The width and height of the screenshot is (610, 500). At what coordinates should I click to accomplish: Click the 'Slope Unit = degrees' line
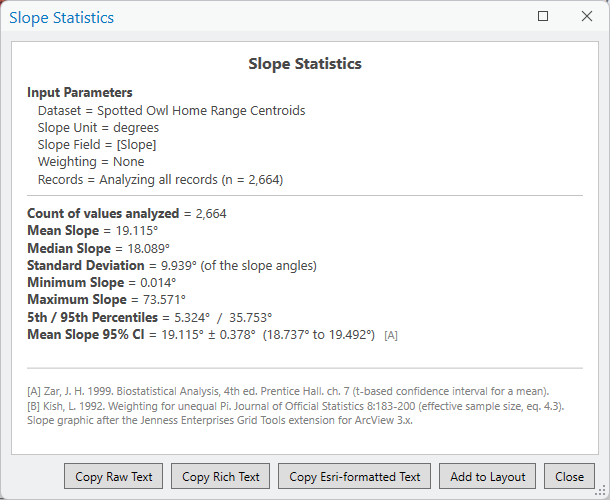[x=98, y=128]
